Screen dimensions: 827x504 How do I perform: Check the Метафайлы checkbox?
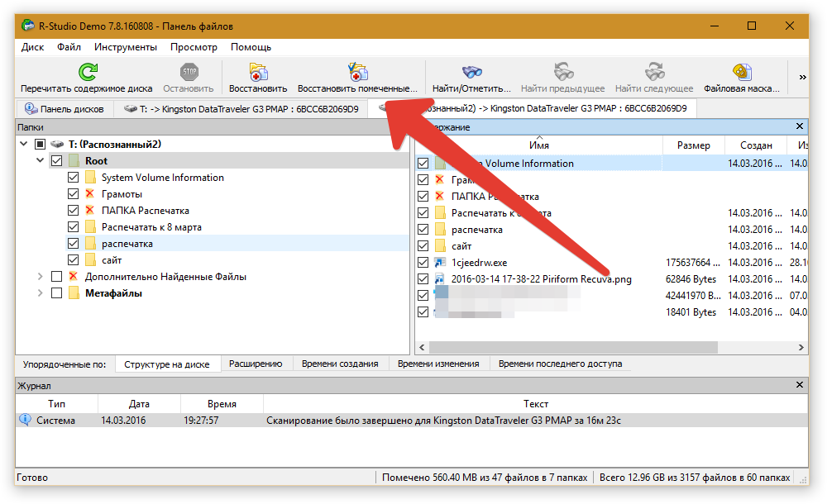[x=57, y=292]
